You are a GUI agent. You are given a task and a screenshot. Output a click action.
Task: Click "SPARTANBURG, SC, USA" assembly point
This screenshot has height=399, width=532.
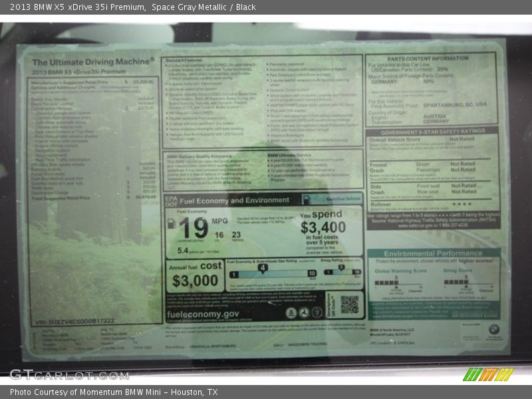(x=455, y=105)
